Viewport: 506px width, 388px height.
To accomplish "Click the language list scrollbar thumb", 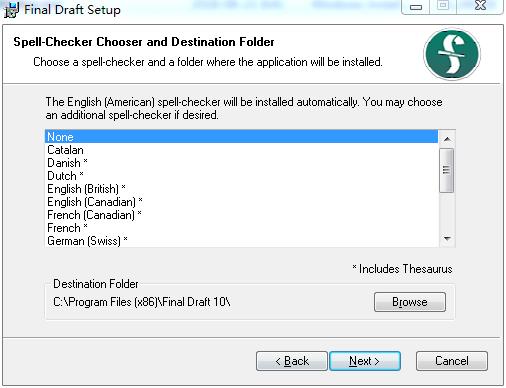I will [447, 170].
